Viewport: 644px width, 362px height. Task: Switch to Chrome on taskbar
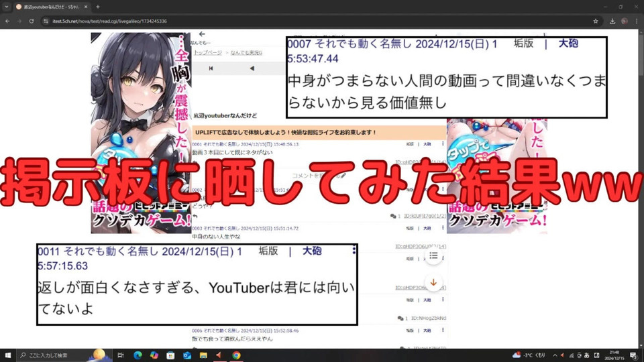tap(236, 355)
